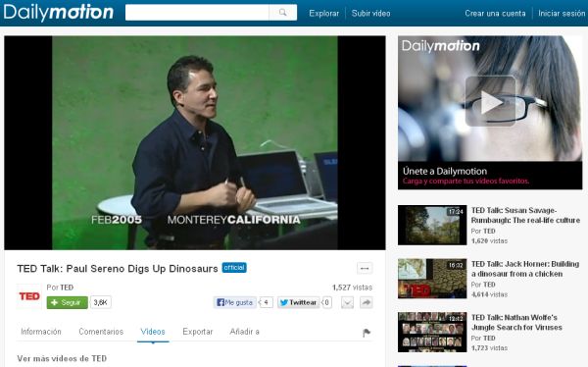The width and height of the screenshot is (588, 367).
Task: Click the Facebook Me gusta button
Action: [235, 302]
